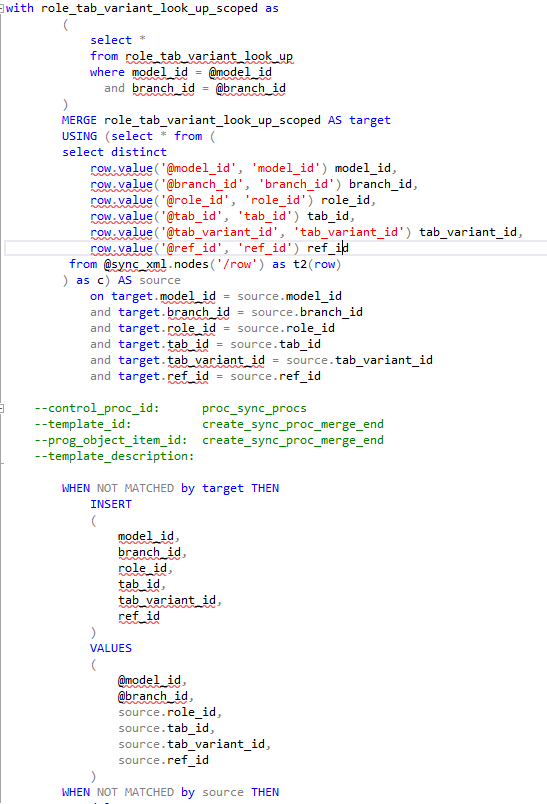The width and height of the screenshot is (547, 804).
Task: Click '@branch_id,' in the VALUES list
Action: [x=156, y=696]
